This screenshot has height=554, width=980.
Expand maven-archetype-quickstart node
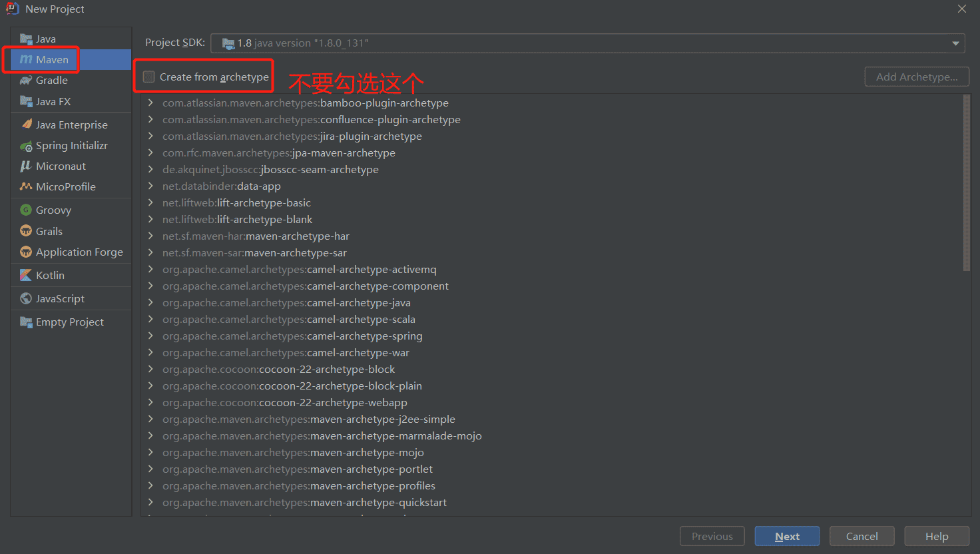click(x=151, y=502)
